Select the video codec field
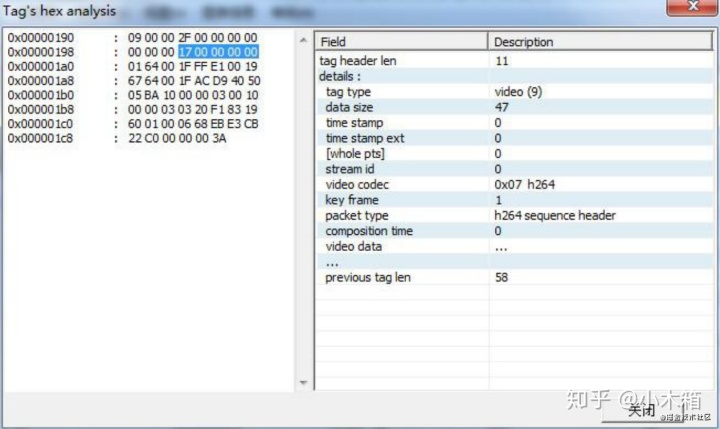 coord(357,185)
